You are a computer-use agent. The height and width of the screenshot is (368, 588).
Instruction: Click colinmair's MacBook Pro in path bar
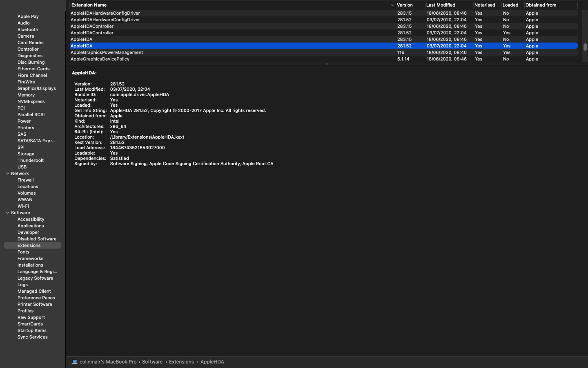(x=108, y=362)
